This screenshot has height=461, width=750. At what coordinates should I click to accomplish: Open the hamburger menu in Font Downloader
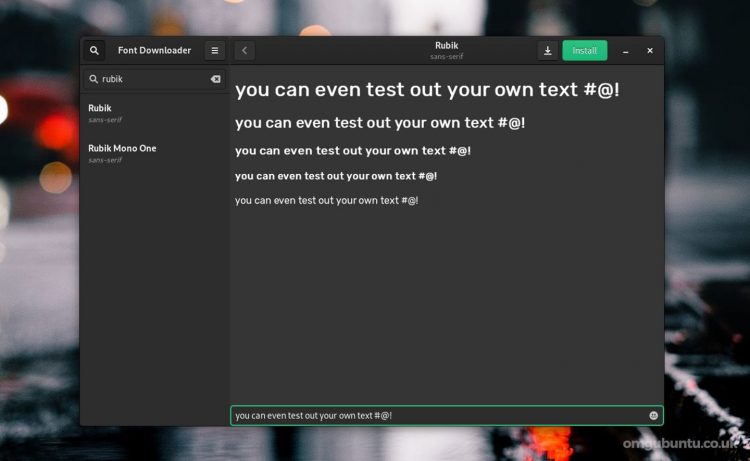215,50
